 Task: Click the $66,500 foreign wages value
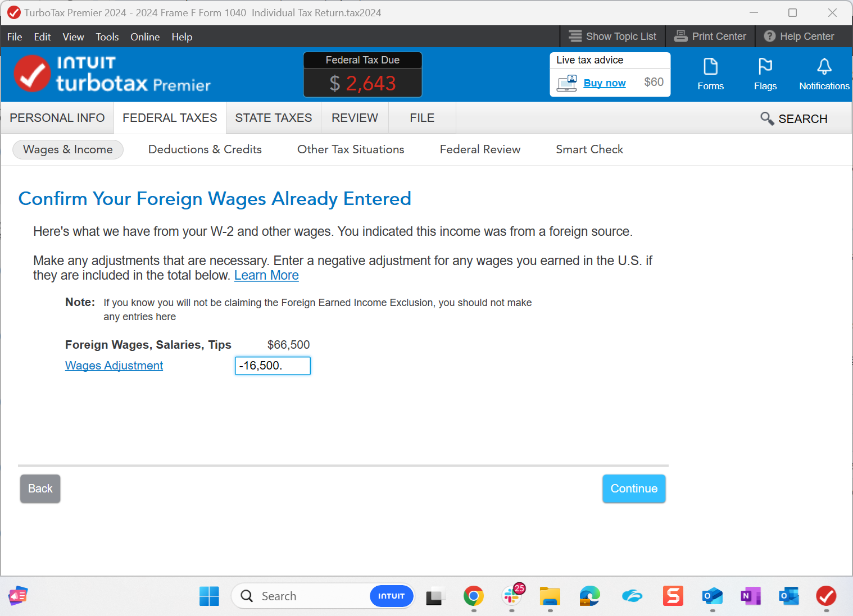tap(288, 345)
